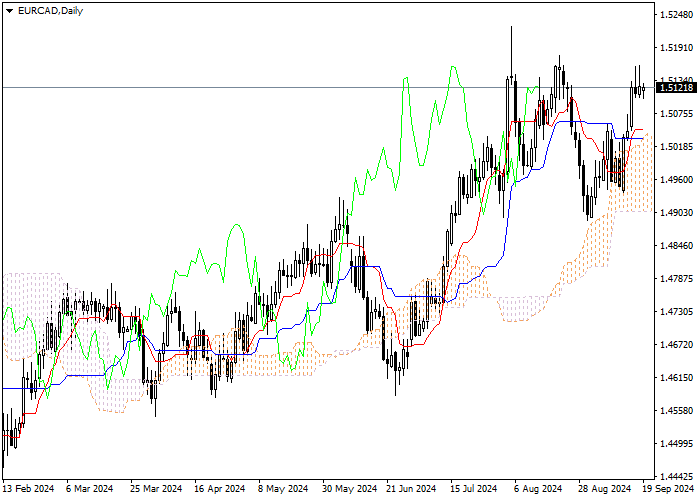
Task: Click the 1.44425 price axis label
Action: point(676,477)
